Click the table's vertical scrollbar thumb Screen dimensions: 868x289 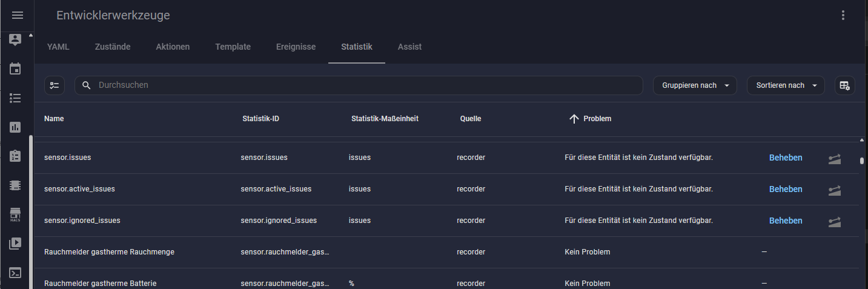click(862, 161)
